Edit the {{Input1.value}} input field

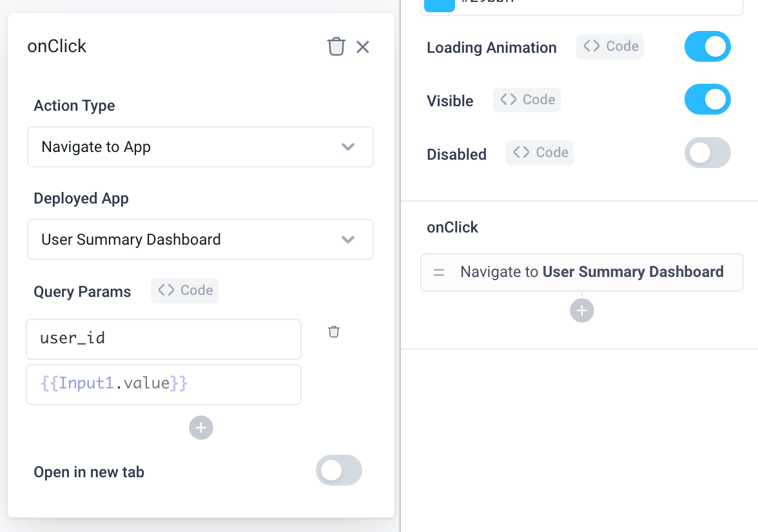[164, 384]
